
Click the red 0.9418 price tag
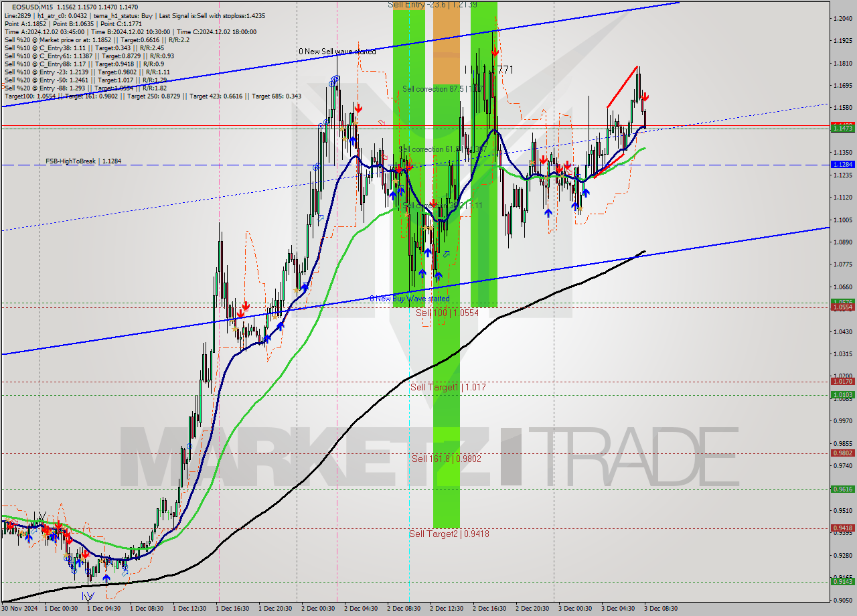pyautogui.click(x=842, y=528)
